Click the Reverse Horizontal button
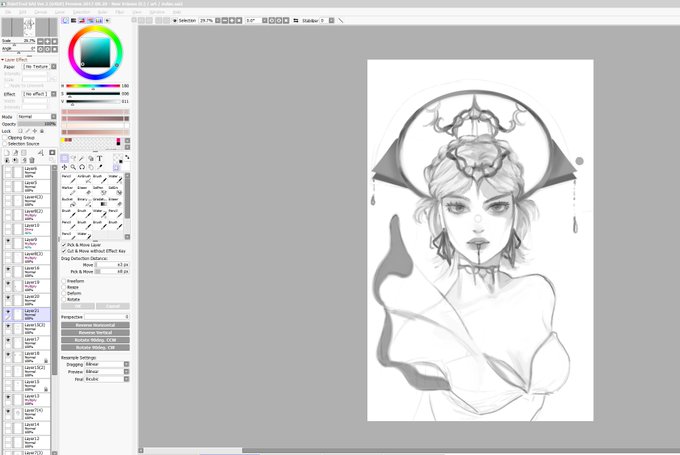The image size is (680, 455). (x=95, y=325)
